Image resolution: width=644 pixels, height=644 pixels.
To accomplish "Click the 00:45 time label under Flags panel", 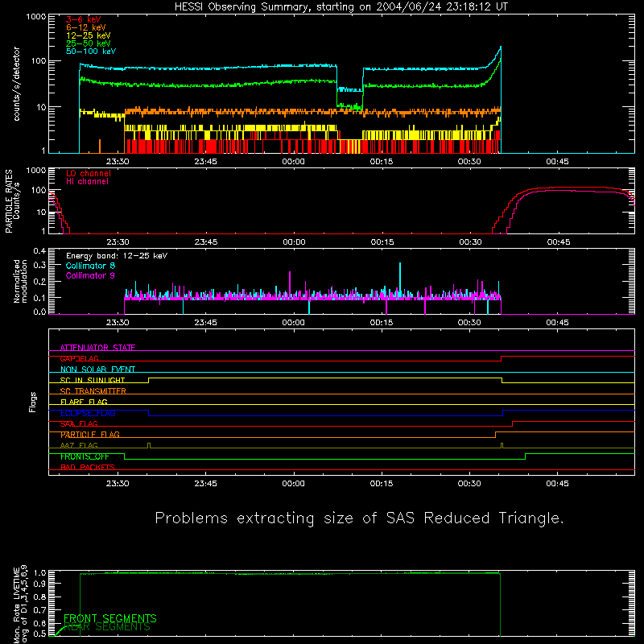I will [557, 484].
